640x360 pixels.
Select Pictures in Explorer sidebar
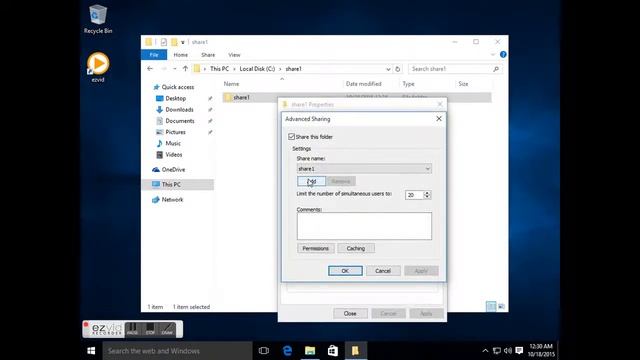[x=175, y=132]
